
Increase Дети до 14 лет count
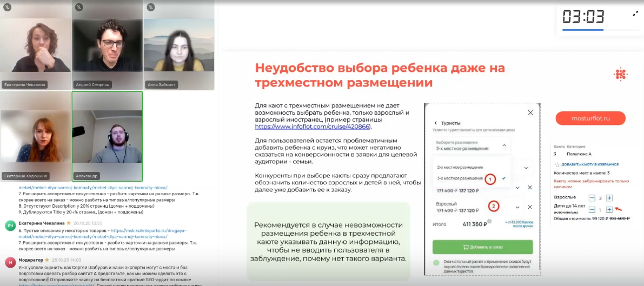[609, 210]
